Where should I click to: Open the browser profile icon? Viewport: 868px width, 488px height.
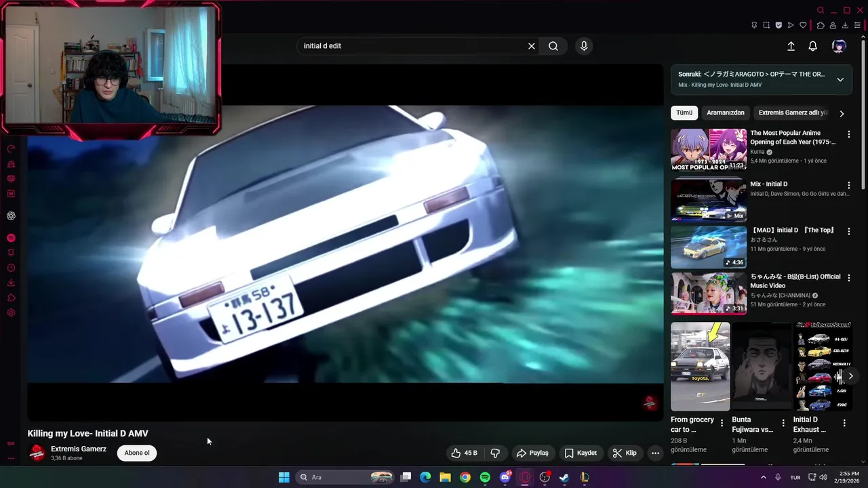pyautogui.click(x=833, y=25)
